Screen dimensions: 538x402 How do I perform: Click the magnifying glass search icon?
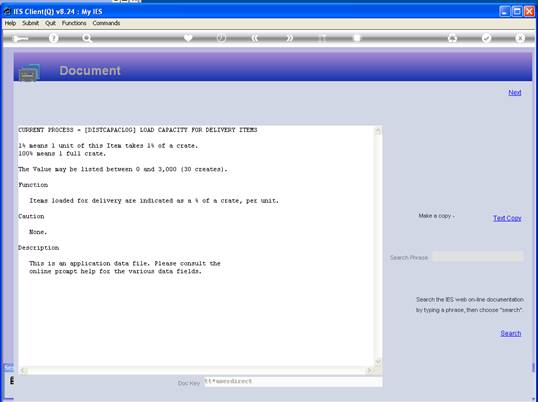[87, 38]
